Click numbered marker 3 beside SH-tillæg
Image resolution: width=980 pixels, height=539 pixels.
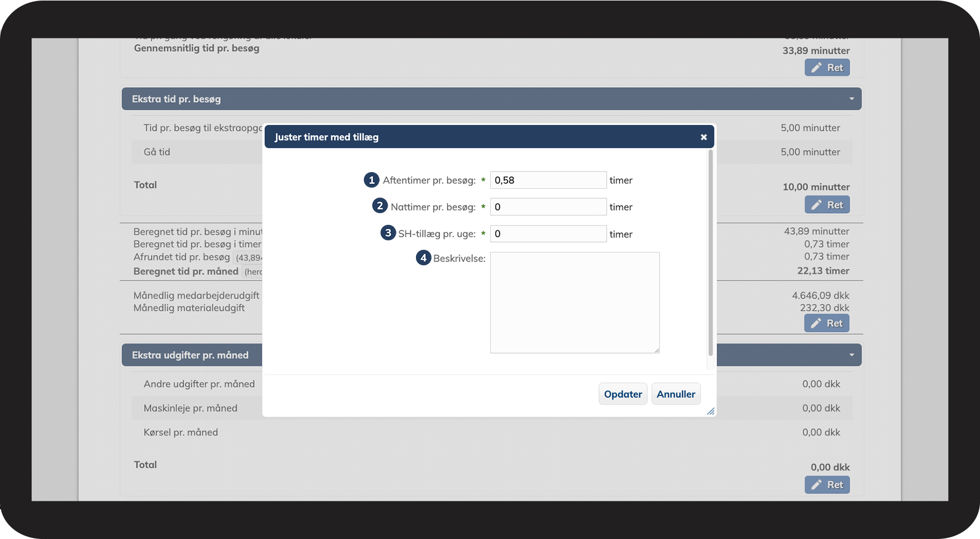pos(388,233)
